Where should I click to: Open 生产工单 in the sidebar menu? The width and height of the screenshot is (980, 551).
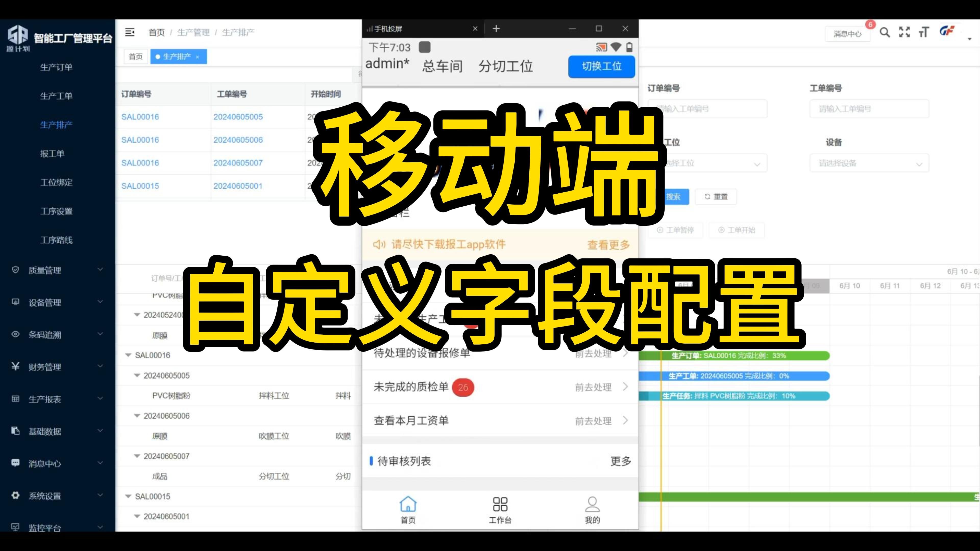pos(56,96)
